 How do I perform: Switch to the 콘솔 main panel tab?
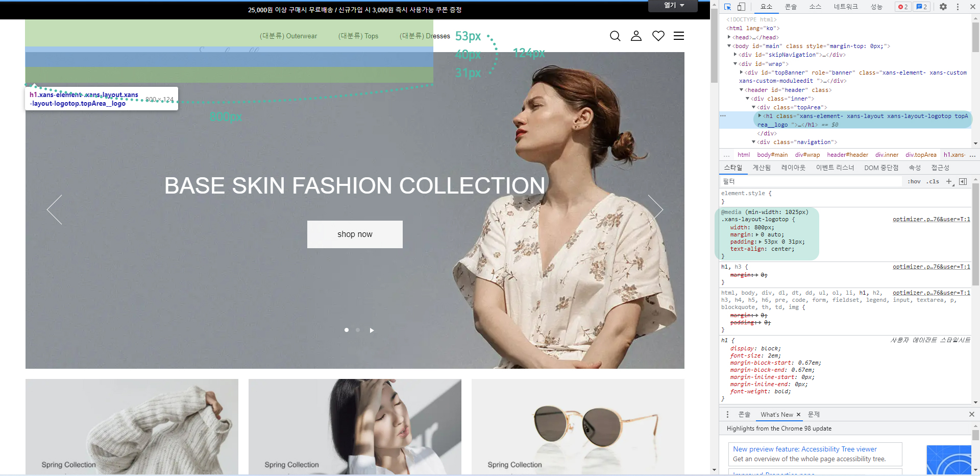tap(791, 7)
